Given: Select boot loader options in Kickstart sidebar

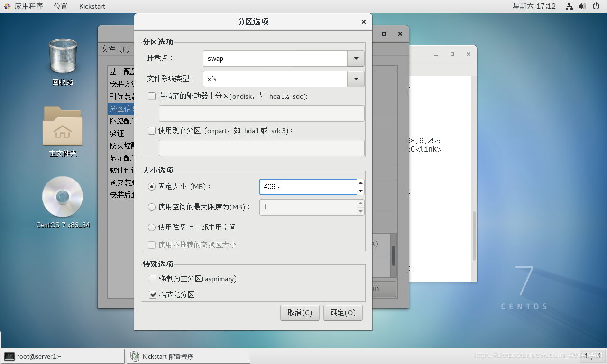Looking at the screenshot, I should click(122, 96).
